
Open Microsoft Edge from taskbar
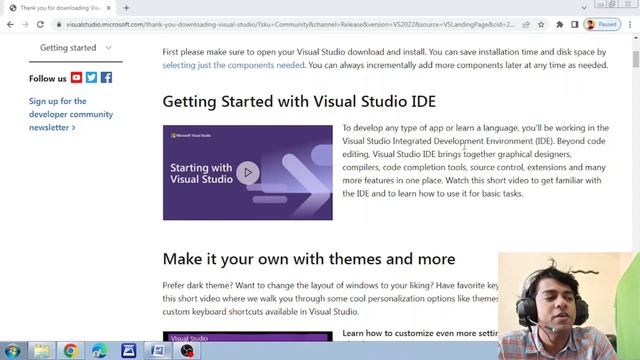click(x=100, y=351)
